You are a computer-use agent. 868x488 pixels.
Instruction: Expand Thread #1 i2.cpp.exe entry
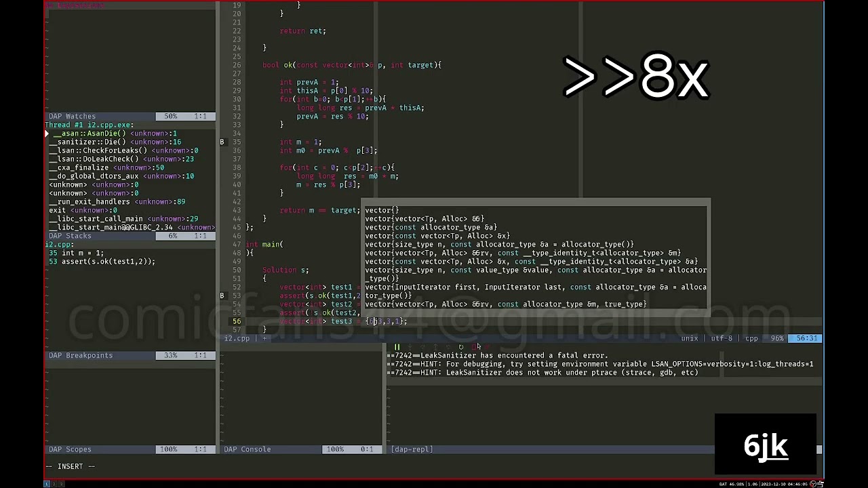click(90, 125)
